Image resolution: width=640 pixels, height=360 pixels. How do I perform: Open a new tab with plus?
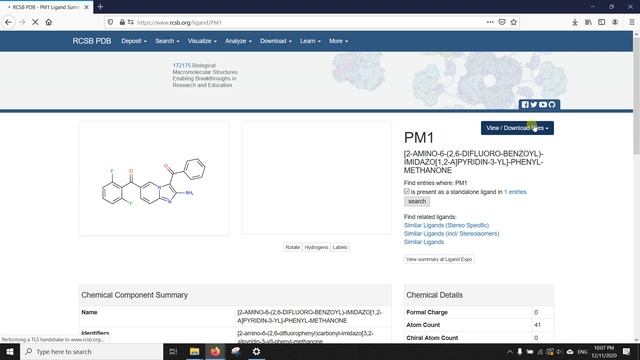coord(100,7)
